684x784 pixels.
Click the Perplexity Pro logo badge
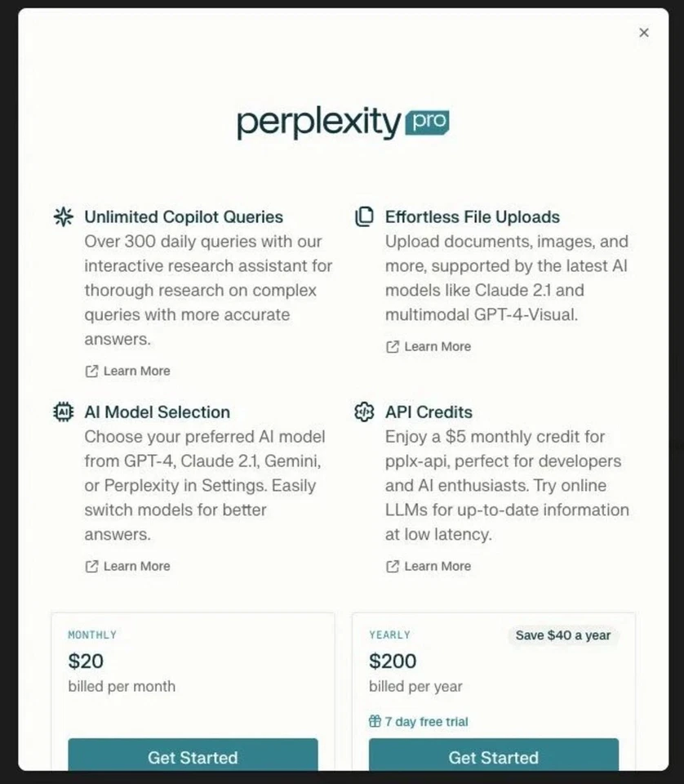coord(342,122)
